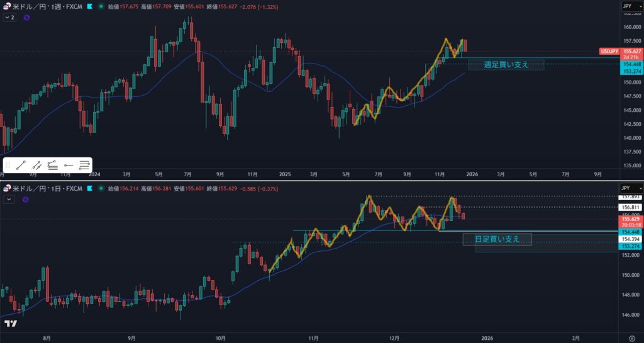The image size is (644, 343).
Task: Grab the floating drawing toolbar drag handle
Action: [x=8, y=166]
